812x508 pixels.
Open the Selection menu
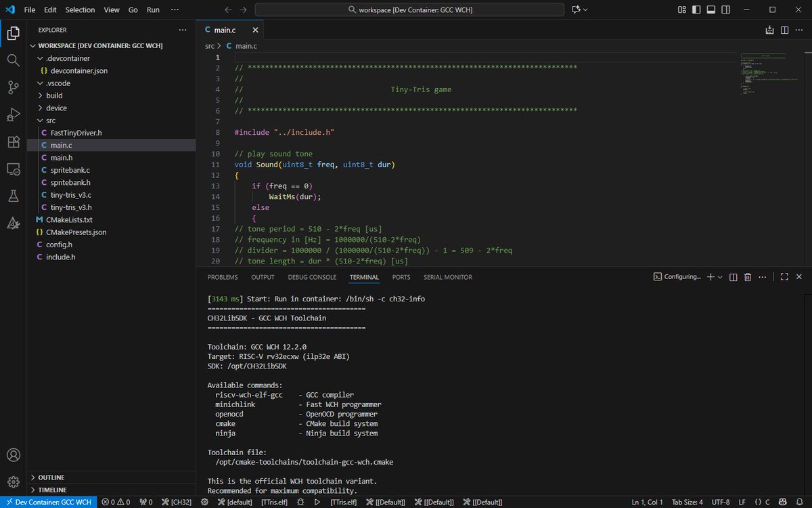81,10
